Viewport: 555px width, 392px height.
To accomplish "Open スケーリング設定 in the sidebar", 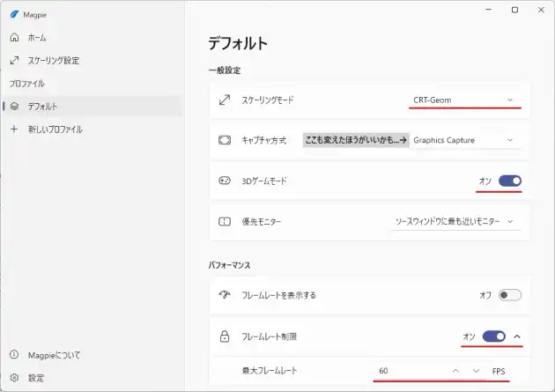I will click(x=53, y=61).
